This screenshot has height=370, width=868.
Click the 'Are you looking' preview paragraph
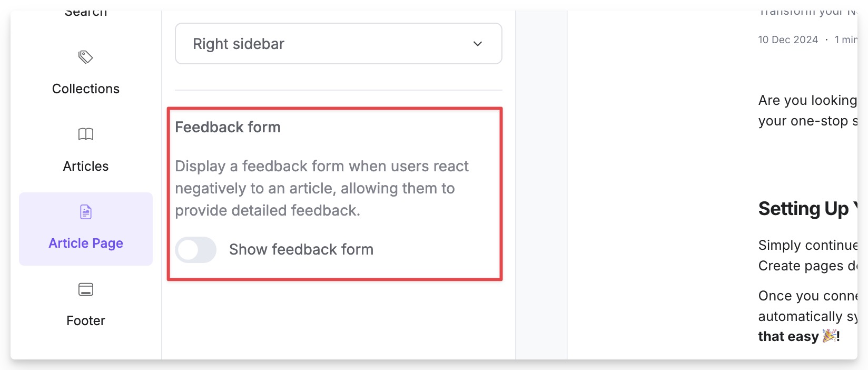[808, 111]
